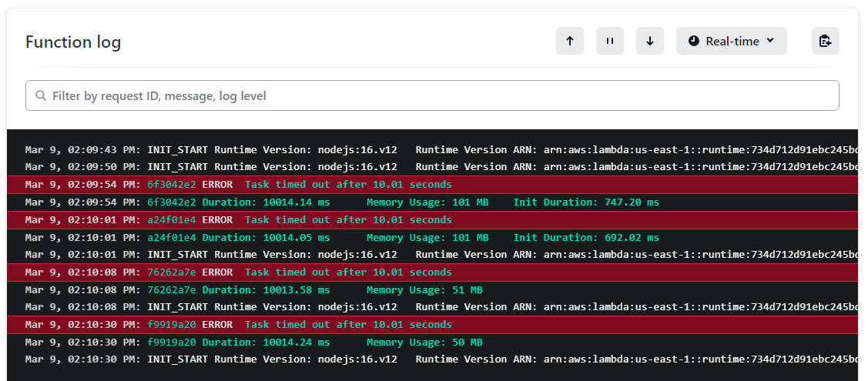868x381 pixels.
Task: Open the Real-time time range dropdown
Action: pyautogui.click(x=731, y=42)
